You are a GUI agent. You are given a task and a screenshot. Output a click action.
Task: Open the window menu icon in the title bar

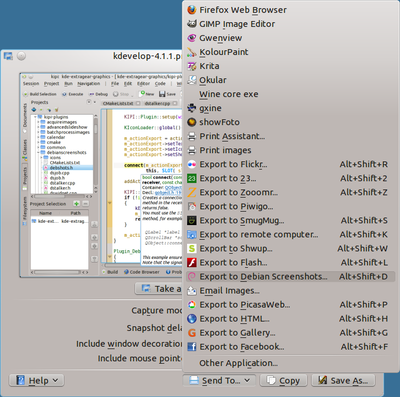8,56
